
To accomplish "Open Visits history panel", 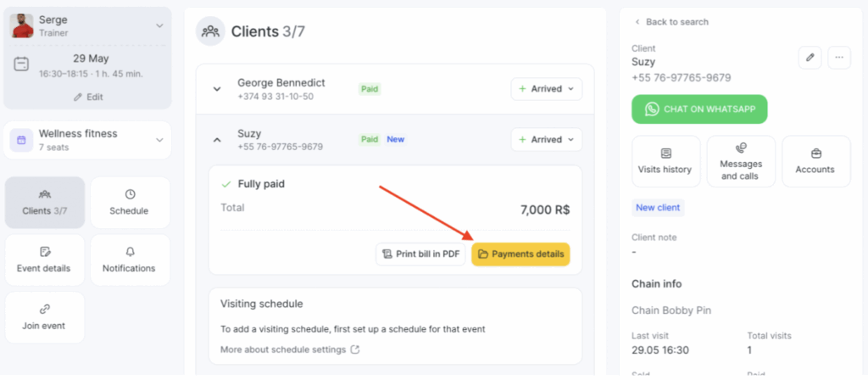I will (665, 161).
